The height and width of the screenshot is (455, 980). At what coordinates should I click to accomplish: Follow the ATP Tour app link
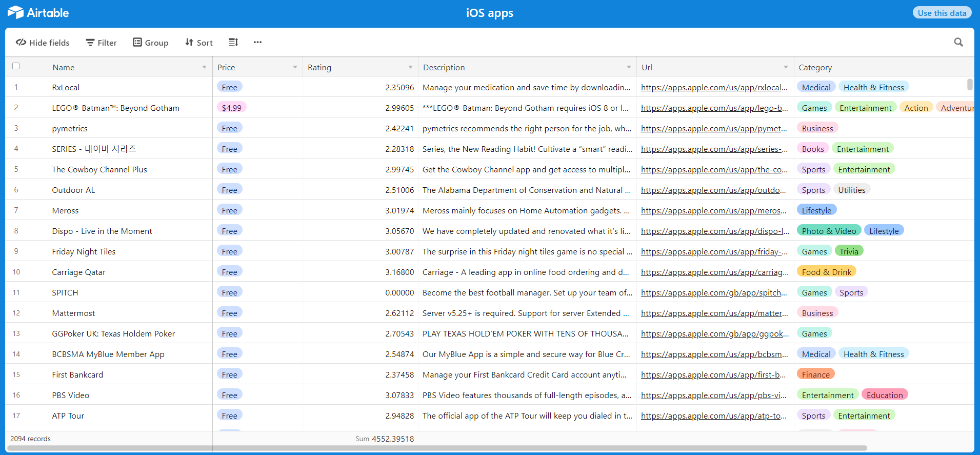tap(714, 416)
